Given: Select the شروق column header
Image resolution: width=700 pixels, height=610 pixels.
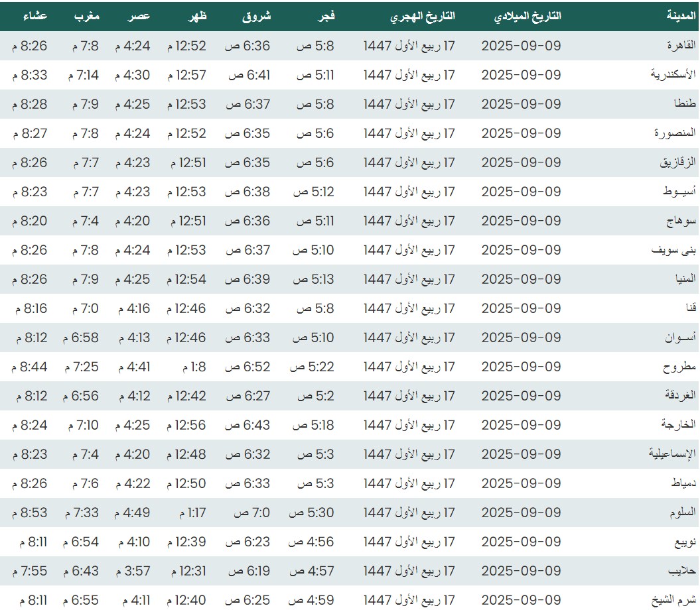Looking at the screenshot, I should 257,17.
